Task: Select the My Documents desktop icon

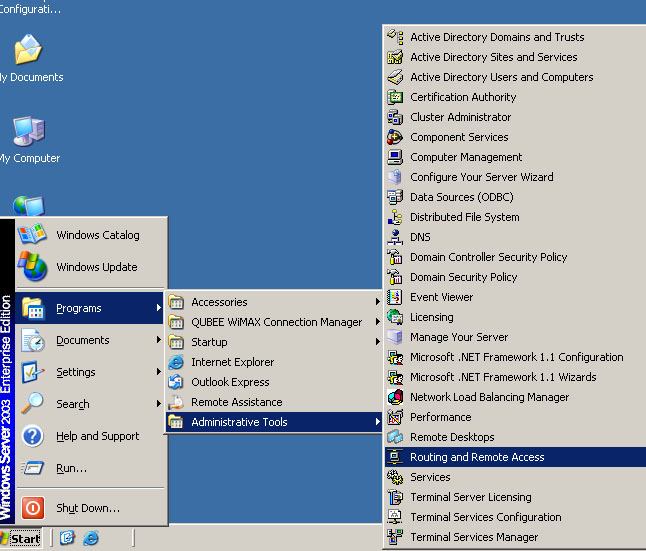Action: [30, 58]
